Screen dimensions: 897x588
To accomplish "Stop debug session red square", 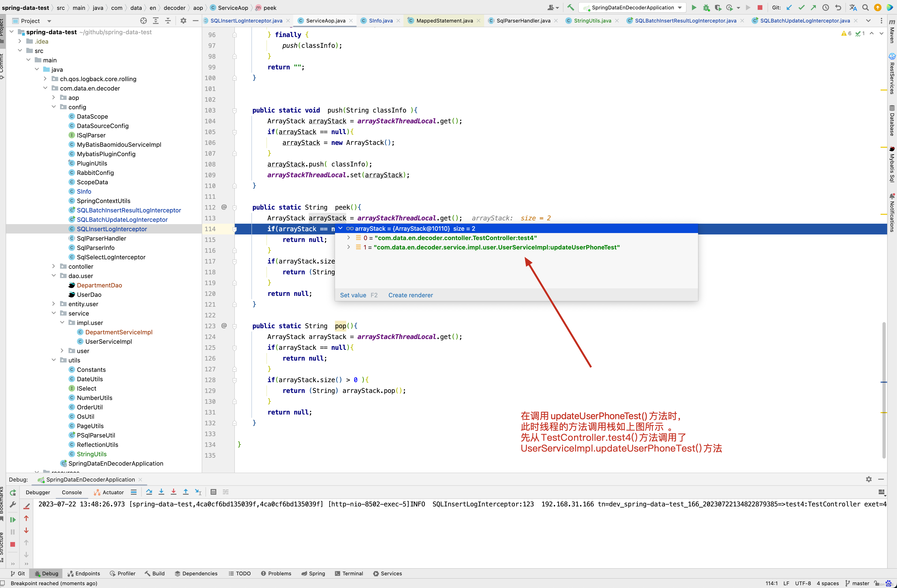I will [x=13, y=544].
